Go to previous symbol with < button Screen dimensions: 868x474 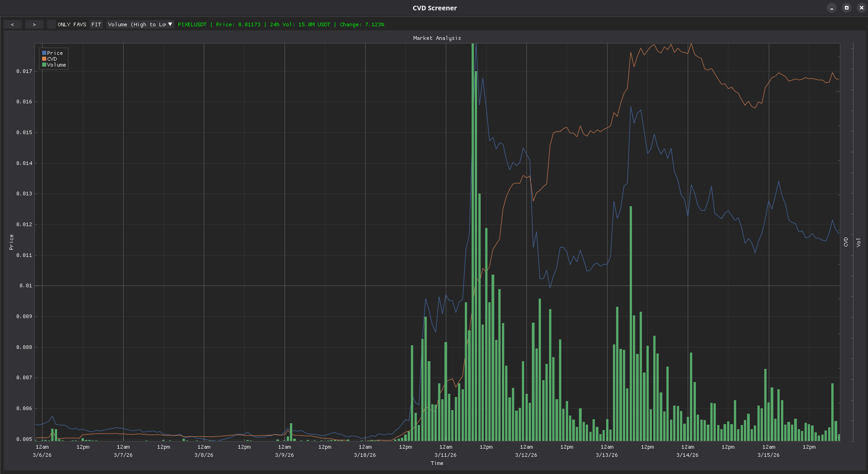pyautogui.click(x=12, y=24)
